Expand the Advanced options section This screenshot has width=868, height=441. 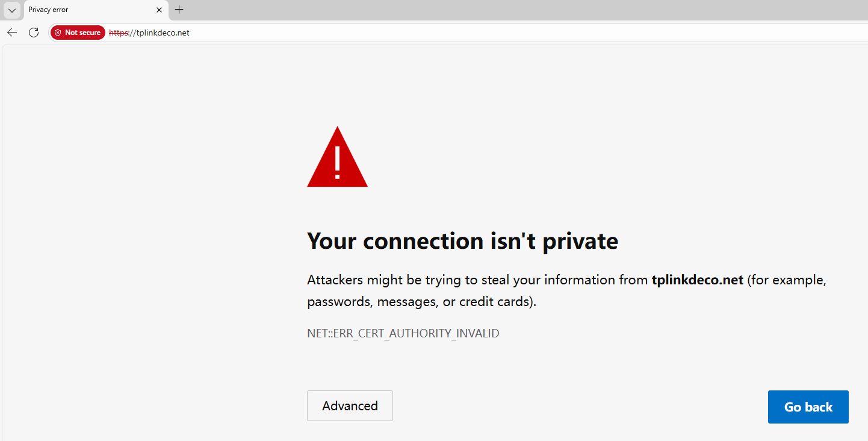tap(350, 405)
